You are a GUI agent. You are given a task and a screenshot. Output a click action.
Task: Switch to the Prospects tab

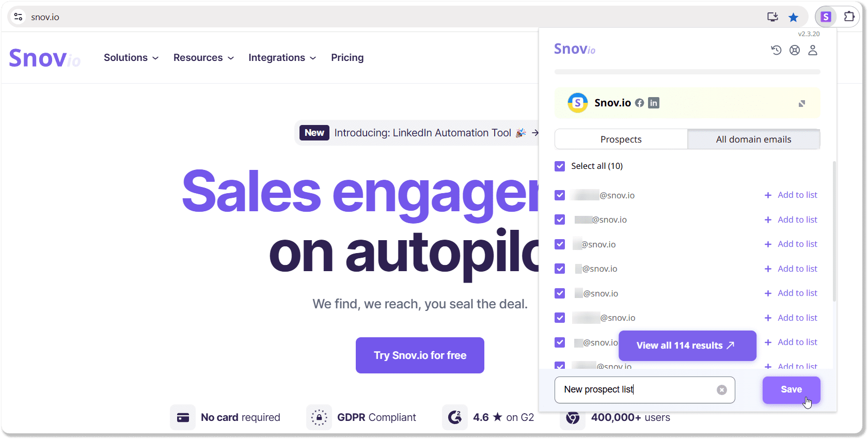click(x=621, y=139)
